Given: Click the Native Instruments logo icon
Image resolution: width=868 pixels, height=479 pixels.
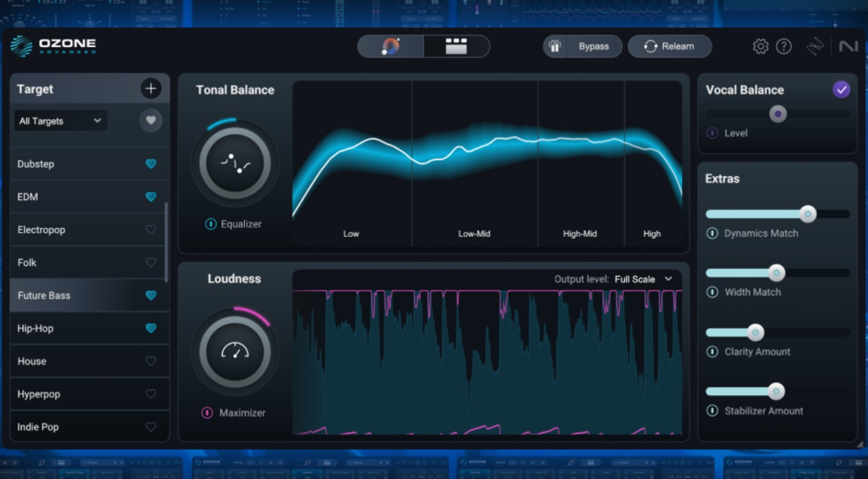Looking at the screenshot, I should [849, 46].
